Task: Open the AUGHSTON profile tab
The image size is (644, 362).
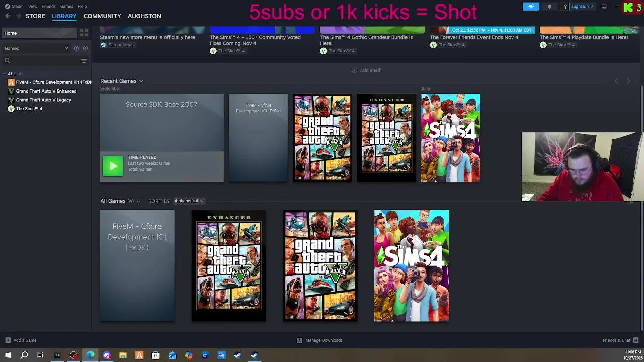Action: click(x=144, y=16)
